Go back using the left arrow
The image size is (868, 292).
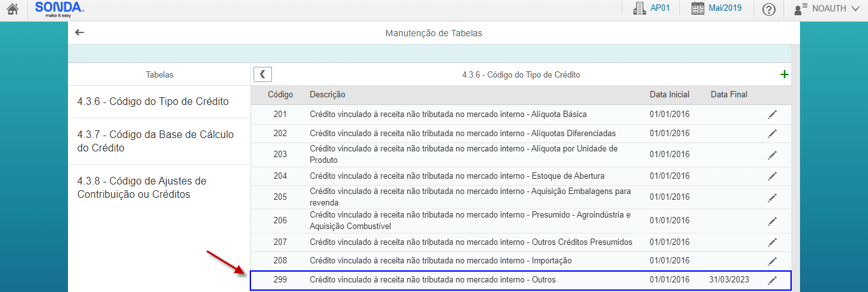(79, 32)
